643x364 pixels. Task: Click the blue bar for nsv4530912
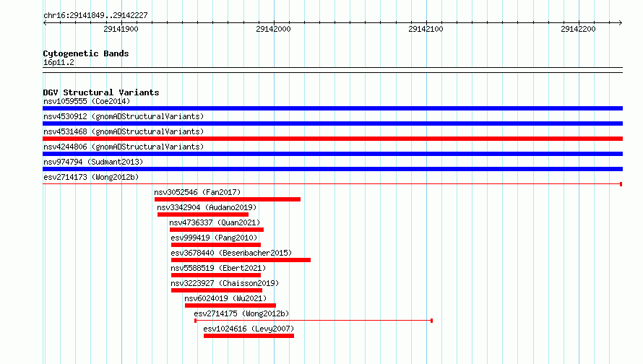click(x=332, y=123)
